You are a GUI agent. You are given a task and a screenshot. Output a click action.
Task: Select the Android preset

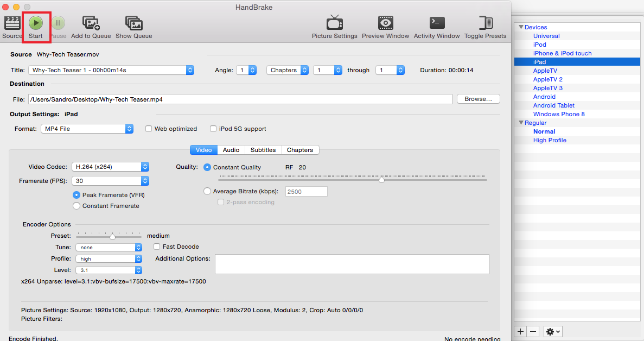click(544, 97)
